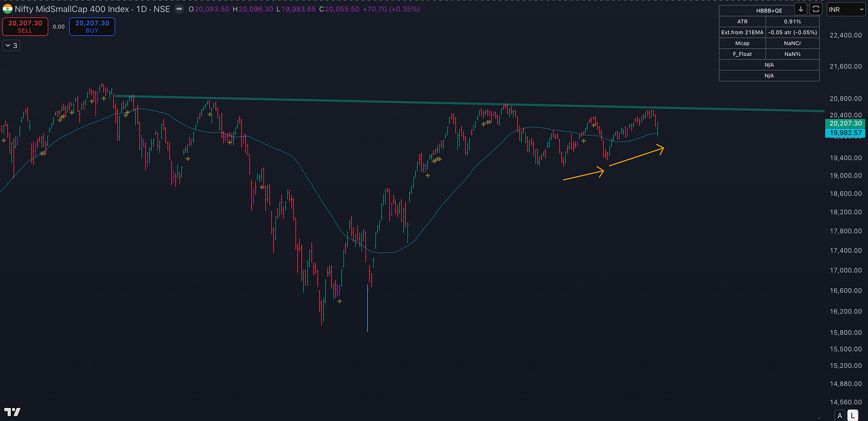Click the HBBB+QE table header cell
This screenshot has height=421, width=868.
(769, 11)
